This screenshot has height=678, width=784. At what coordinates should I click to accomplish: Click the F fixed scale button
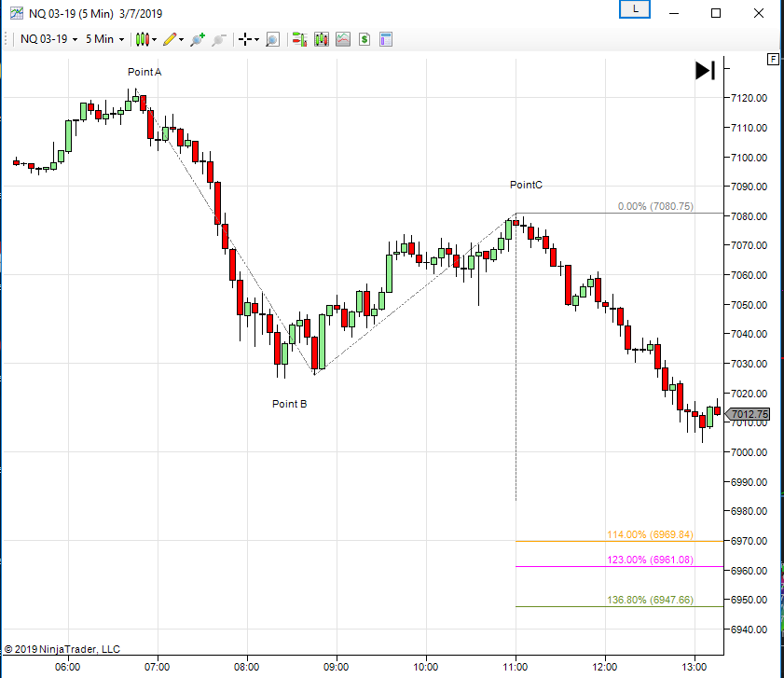coord(773,60)
